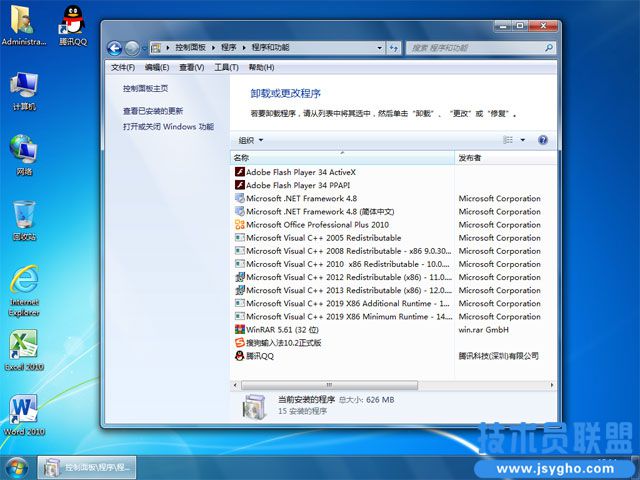Open the help question mark icon
The height and width of the screenshot is (480, 640).
tap(543, 140)
